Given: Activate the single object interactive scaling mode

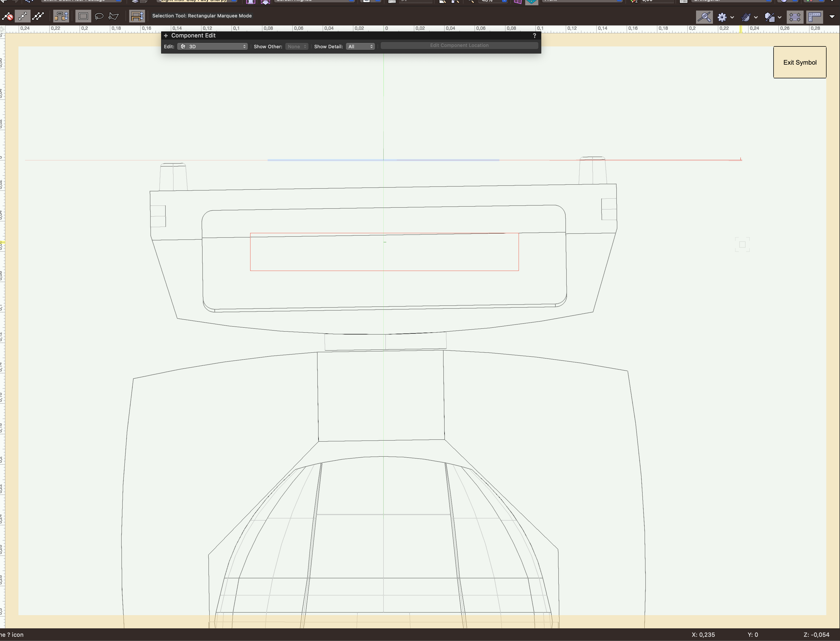Looking at the screenshot, I should click(x=23, y=16).
